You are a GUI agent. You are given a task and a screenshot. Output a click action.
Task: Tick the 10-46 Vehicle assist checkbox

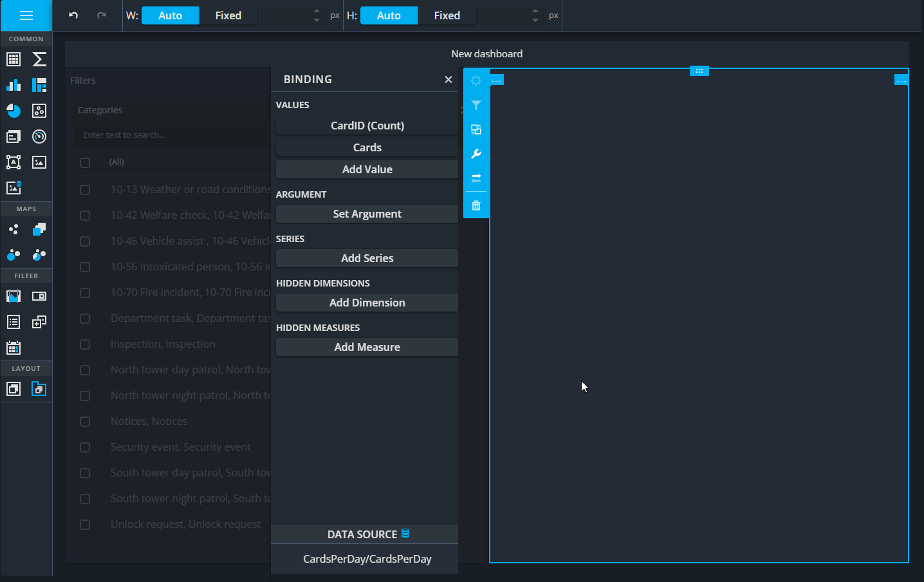click(85, 241)
